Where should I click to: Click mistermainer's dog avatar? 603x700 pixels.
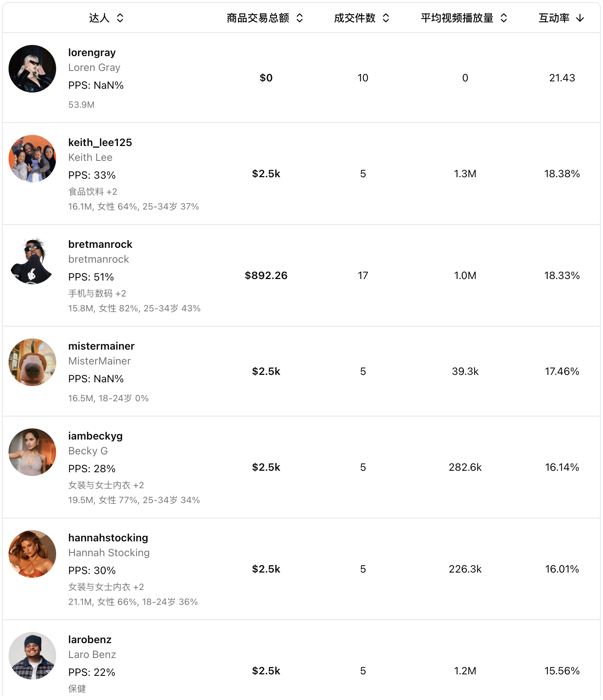click(32, 362)
